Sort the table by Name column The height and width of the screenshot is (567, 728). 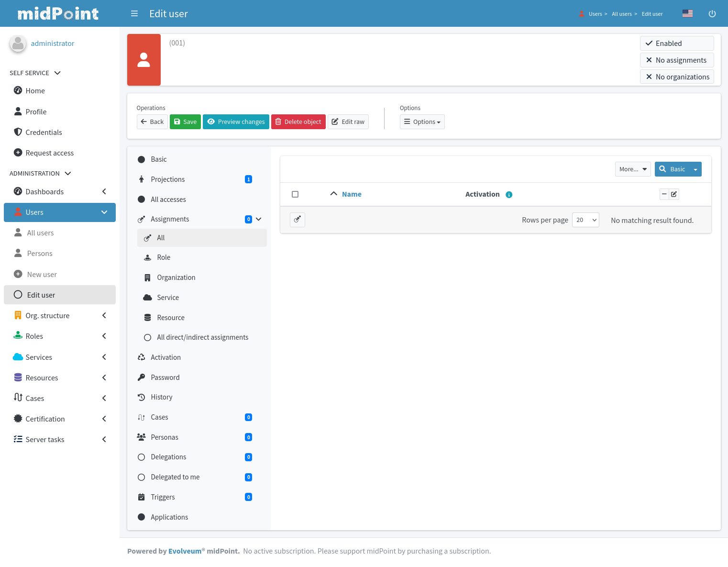click(352, 194)
